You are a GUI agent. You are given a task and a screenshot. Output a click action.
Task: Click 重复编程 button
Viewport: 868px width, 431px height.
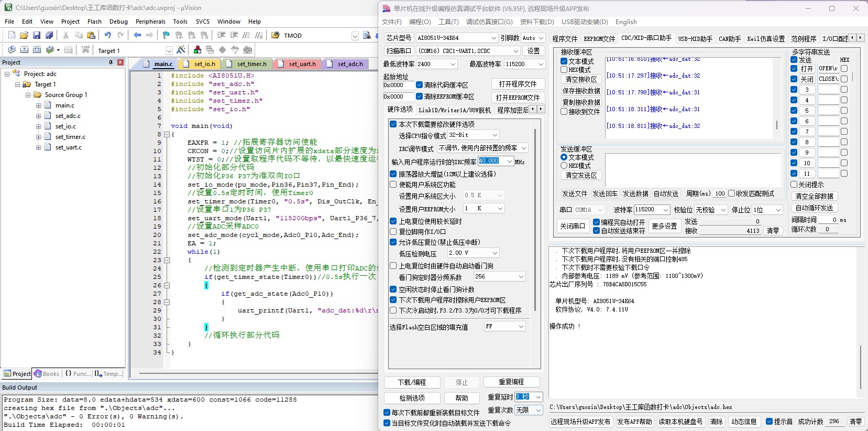tap(511, 382)
